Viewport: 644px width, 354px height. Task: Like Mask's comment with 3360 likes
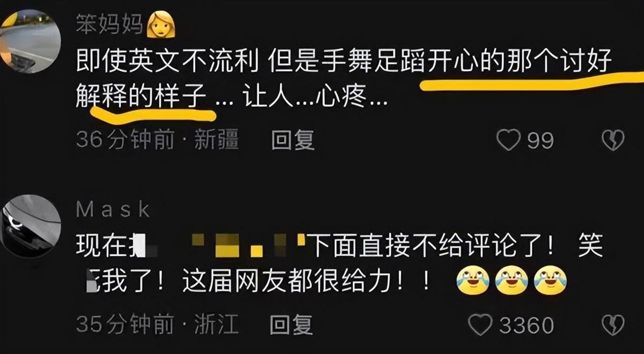tap(480, 325)
